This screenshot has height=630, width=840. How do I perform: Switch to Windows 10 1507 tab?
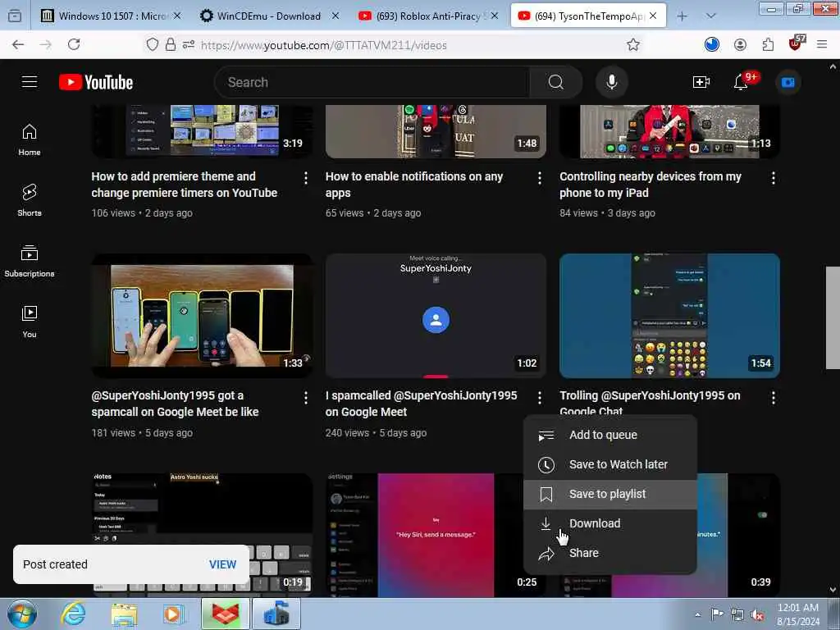coord(112,16)
